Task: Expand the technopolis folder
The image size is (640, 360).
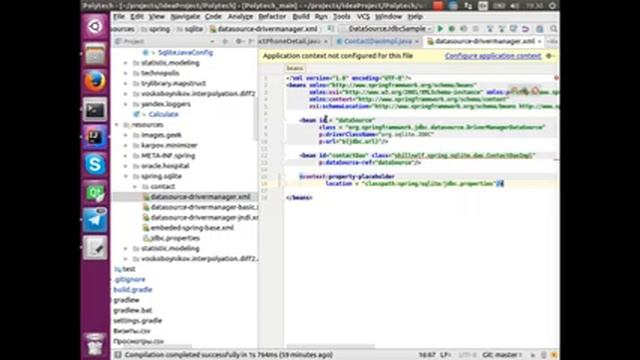Action: (x=126, y=73)
